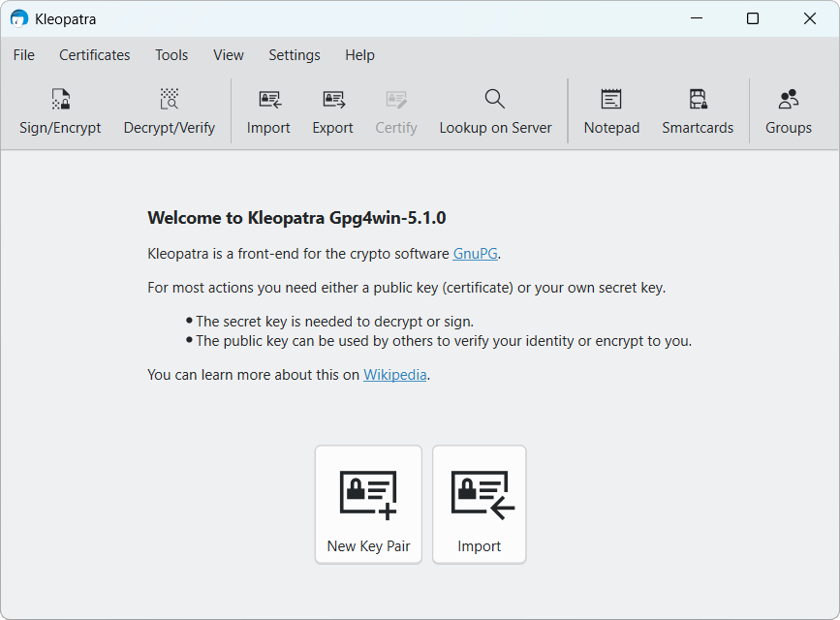The height and width of the screenshot is (620, 840).
Task: Select the Export certificate icon
Action: tap(333, 99)
